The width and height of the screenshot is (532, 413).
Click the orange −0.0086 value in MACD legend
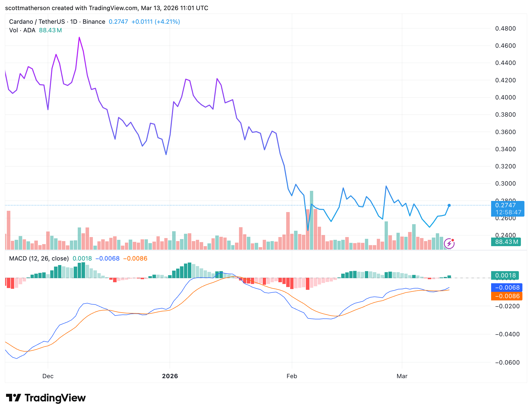tap(135, 259)
